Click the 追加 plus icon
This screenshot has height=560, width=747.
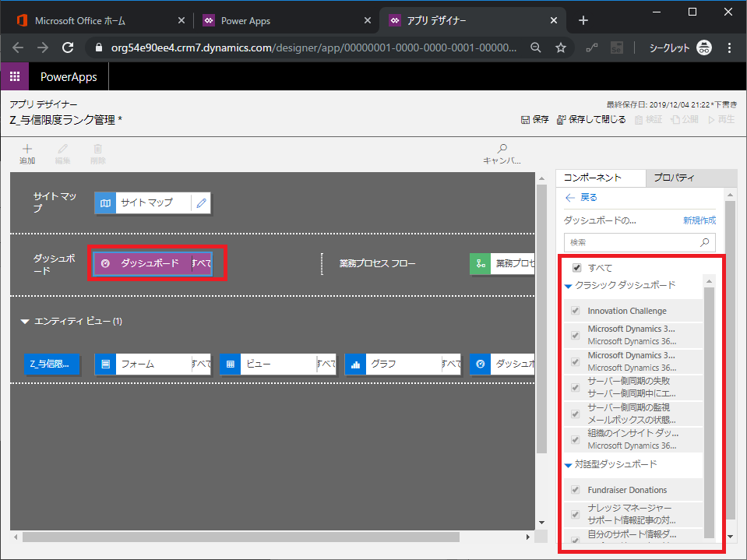(x=27, y=149)
